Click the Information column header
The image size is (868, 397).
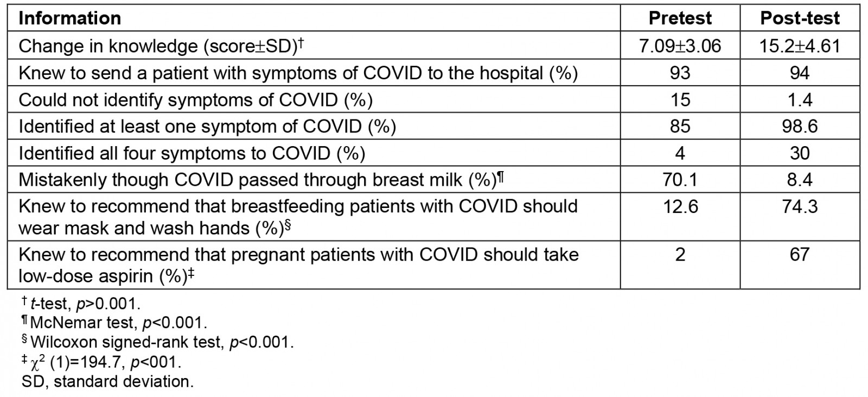69,18
